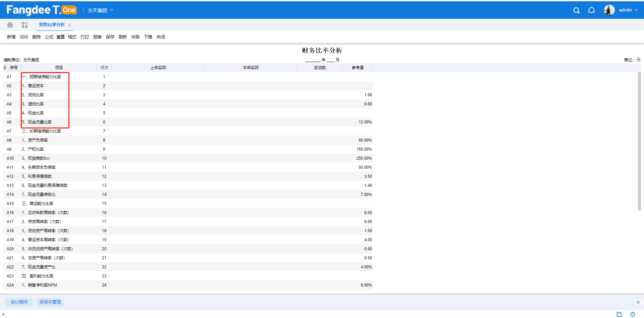Switch to the 财务比率分析 tab
This screenshot has height=318, width=644.
[x=52, y=24]
